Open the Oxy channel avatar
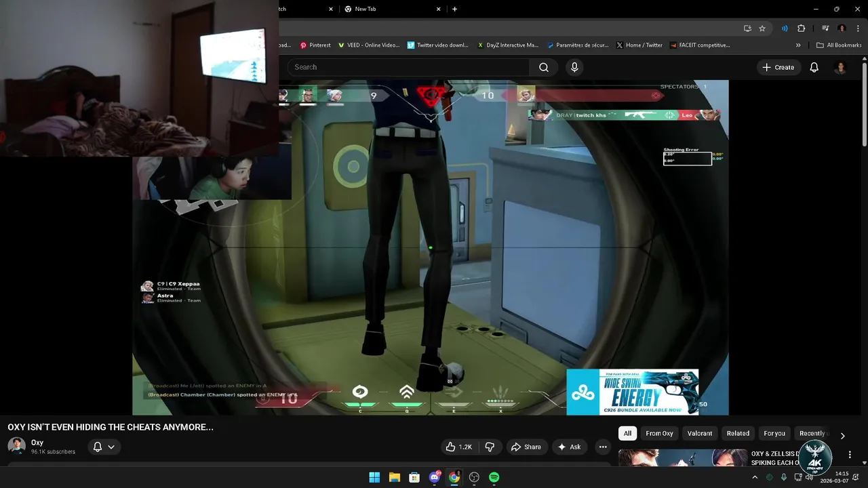868x488 pixels. [x=17, y=446]
